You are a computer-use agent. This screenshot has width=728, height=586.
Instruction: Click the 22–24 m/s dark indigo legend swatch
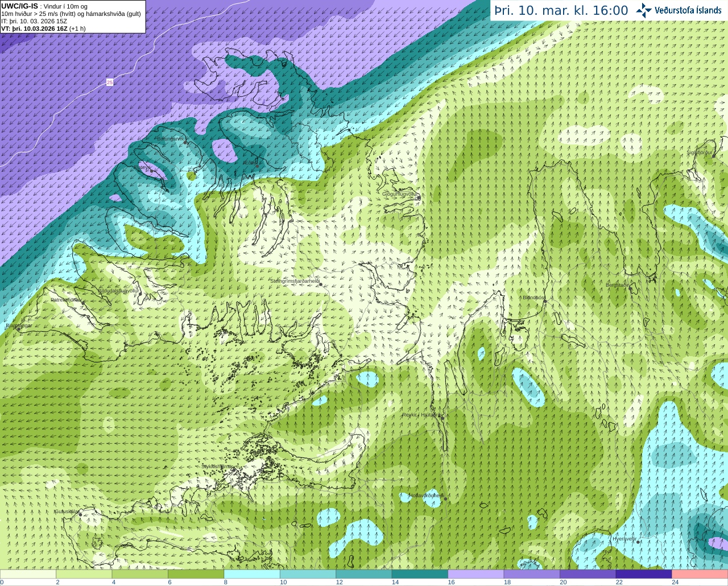click(x=644, y=574)
